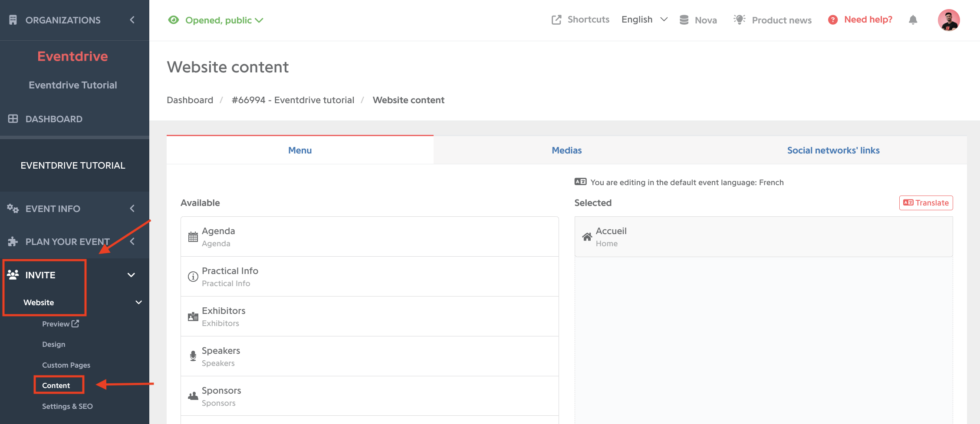
Task: Switch to Social networks' links tab
Action: (x=833, y=150)
